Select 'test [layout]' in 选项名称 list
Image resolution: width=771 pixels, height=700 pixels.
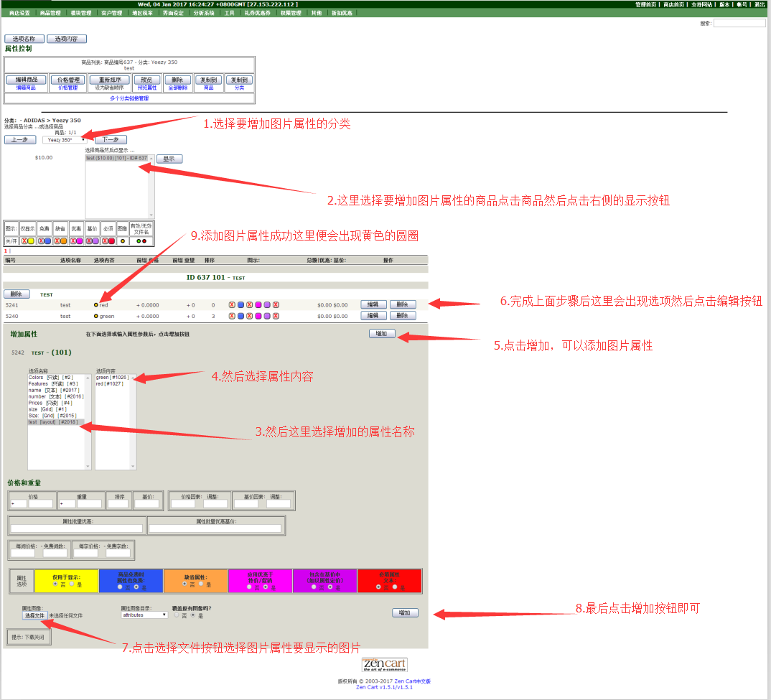click(x=55, y=422)
